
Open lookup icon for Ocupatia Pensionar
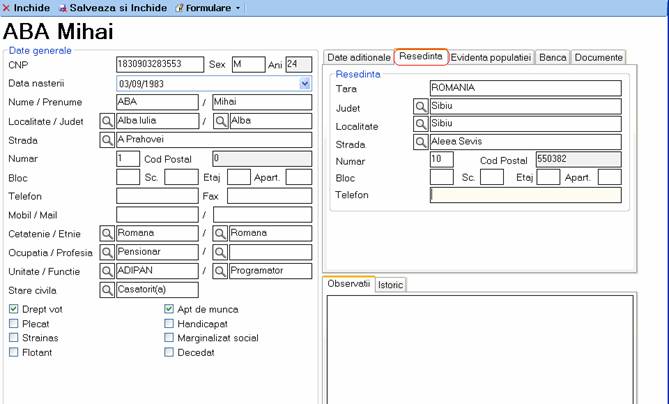pyautogui.click(x=107, y=252)
